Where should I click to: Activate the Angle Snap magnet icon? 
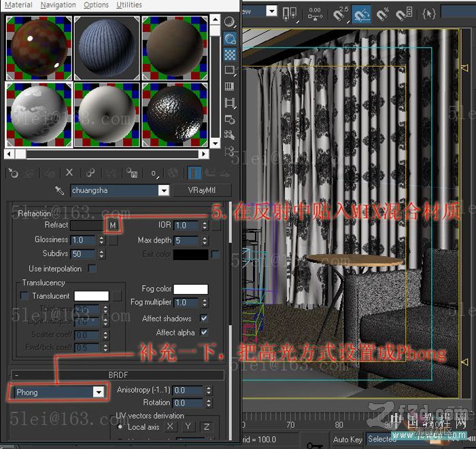pos(361,12)
